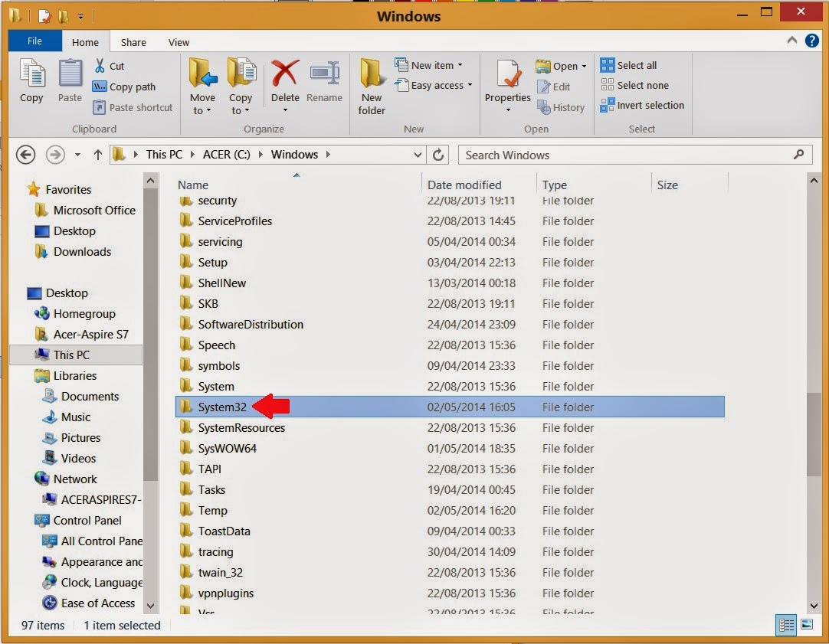Image resolution: width=829 pixels, height=644 pixels.
Task: Click Select none icon
Action: (608, 85)
